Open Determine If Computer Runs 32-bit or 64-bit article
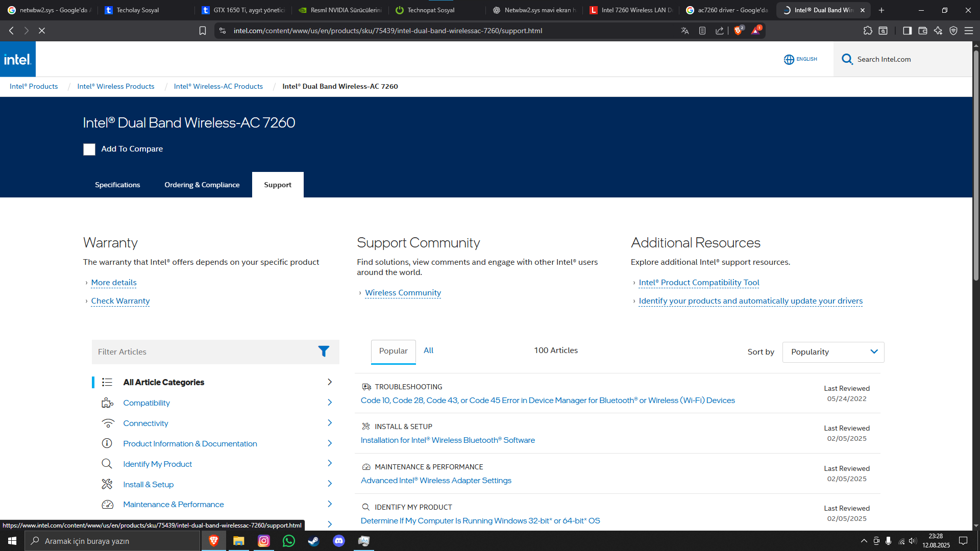 coord(480,521)
